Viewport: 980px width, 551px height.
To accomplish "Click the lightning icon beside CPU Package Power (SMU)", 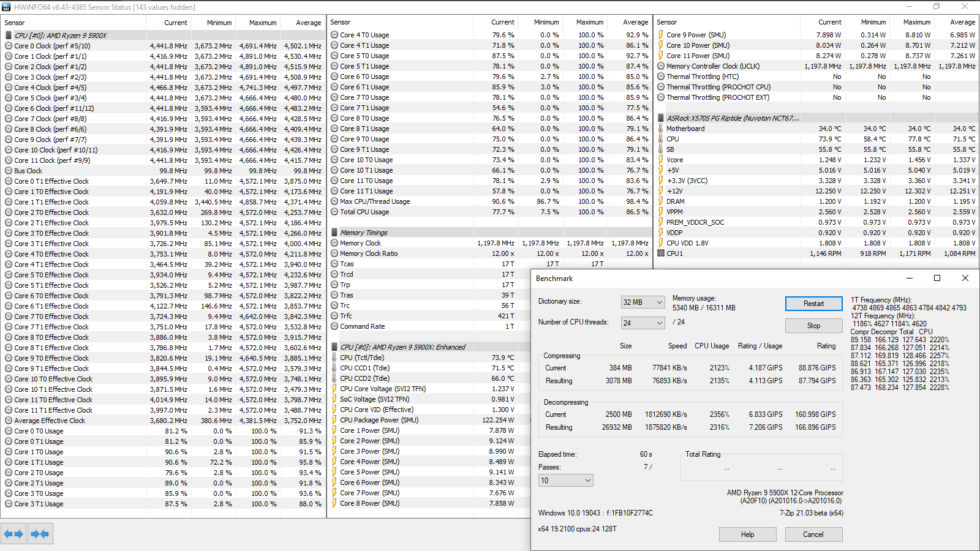I will pos(334,420).
